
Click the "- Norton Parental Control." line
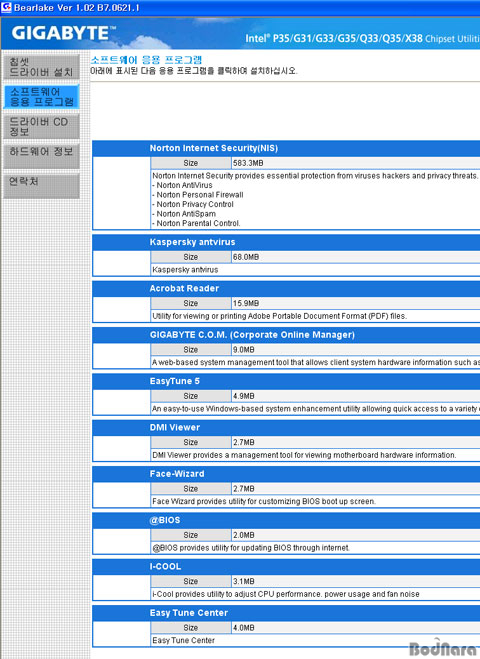click(196, 224)
